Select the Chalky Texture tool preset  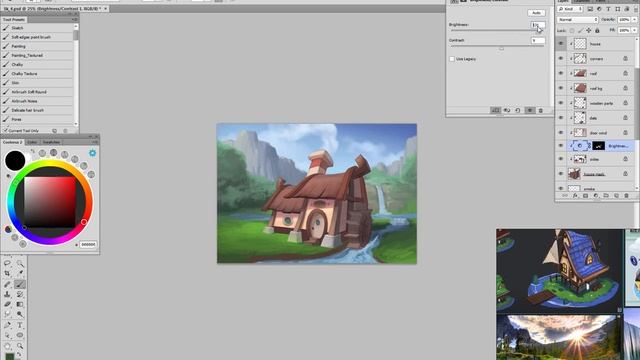(x=37, y=73)
